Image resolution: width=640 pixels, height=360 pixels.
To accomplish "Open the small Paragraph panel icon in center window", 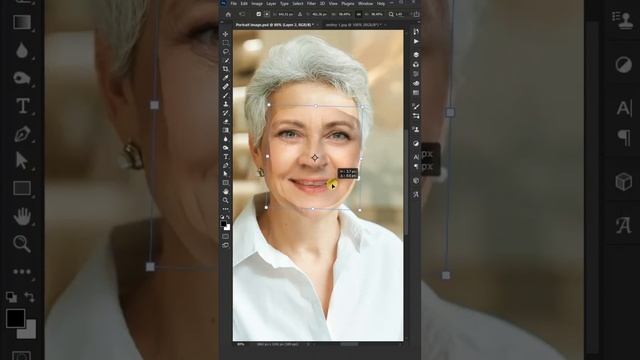I will pos(416,167).
